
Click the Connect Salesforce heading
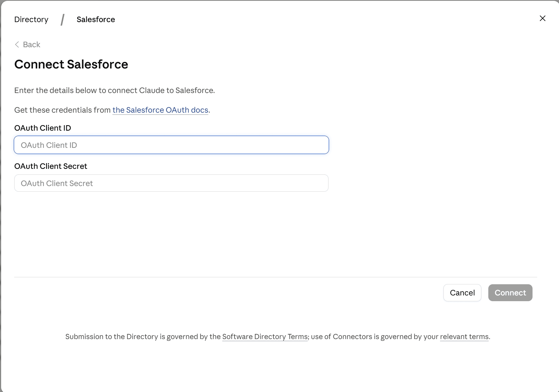click(71, 64)
